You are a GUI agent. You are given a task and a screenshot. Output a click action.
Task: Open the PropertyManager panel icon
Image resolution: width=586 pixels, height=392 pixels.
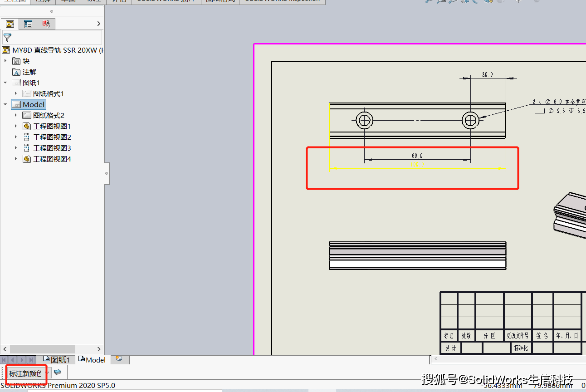[x=28, y=24]
